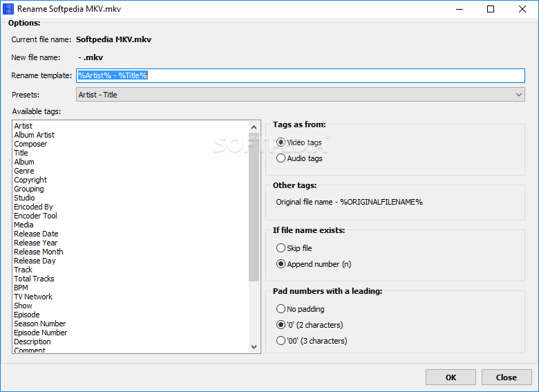Click the Rename template input field
This screenshot has width=539, height=392.
(x=301, y=75)
